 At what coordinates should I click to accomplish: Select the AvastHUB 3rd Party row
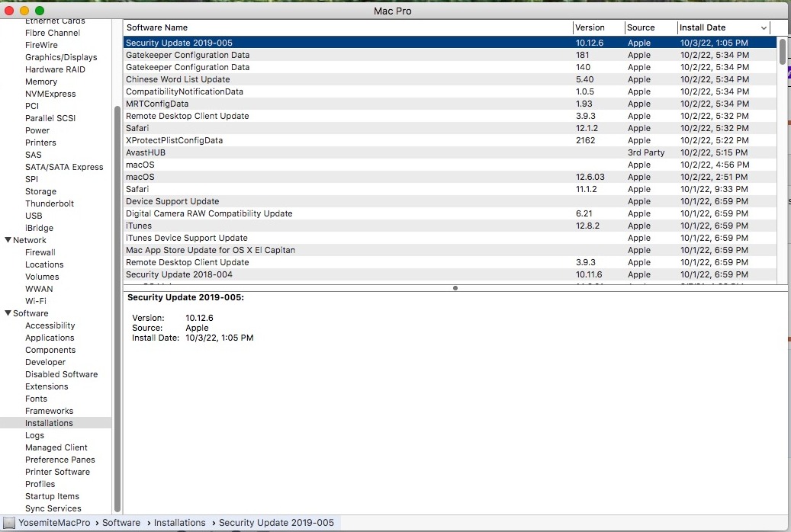(450, 152)
